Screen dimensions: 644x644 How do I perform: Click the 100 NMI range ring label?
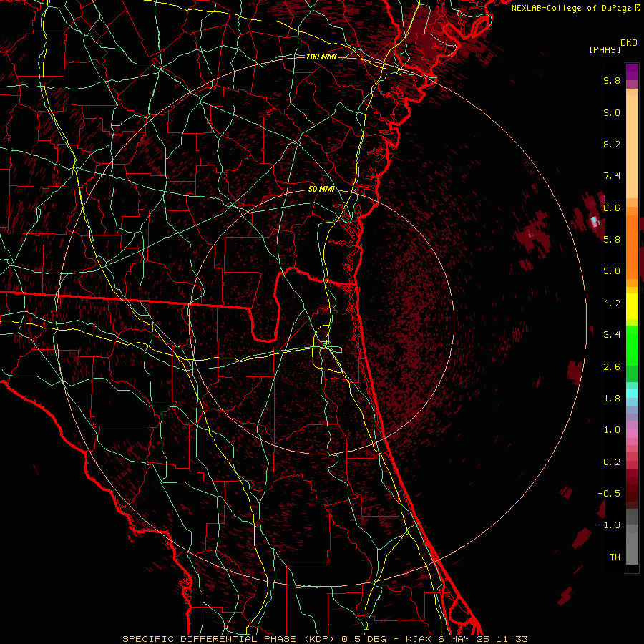(321, 57)
